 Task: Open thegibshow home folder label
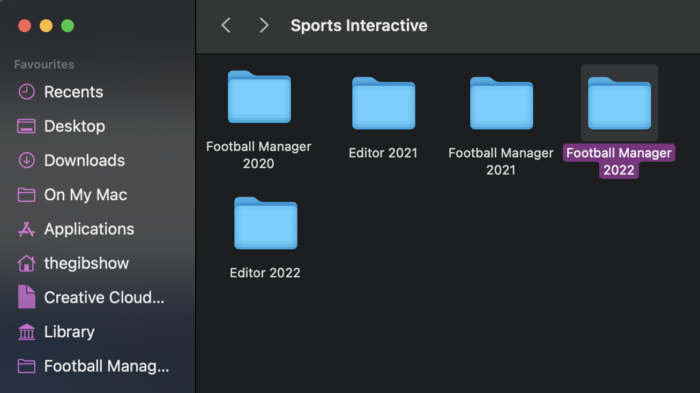point(87,263)
